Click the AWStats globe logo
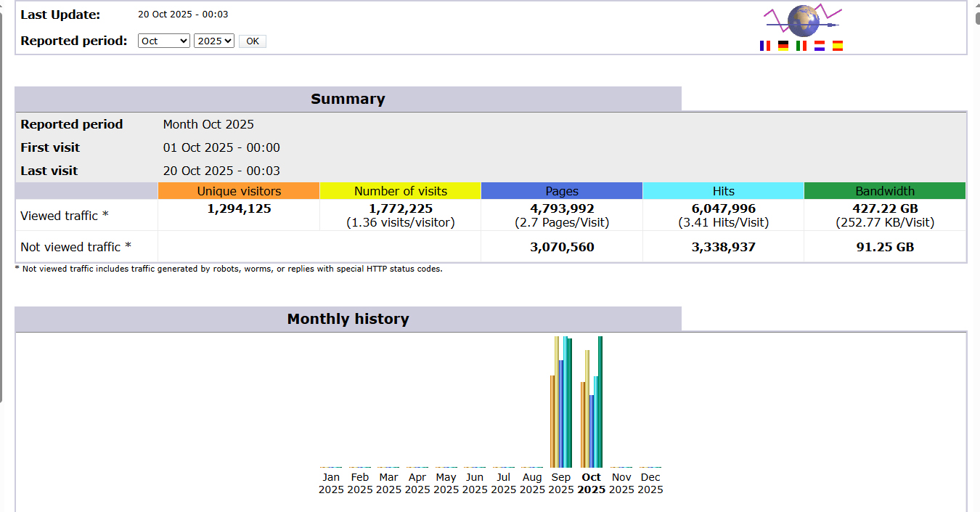The width and height of the screenshot is (980, 512). pos(802,20)
